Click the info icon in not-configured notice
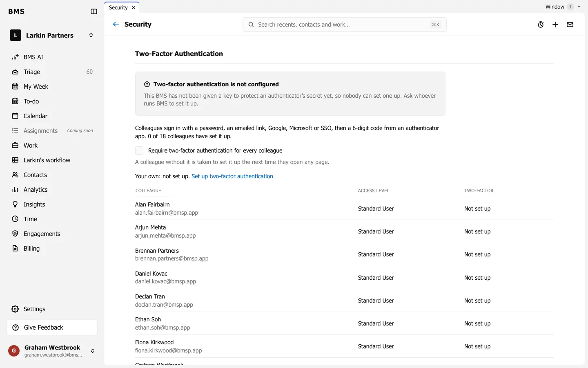Image resolution: width=588 pixels, height=368 pixels. (x=147, y=84)
